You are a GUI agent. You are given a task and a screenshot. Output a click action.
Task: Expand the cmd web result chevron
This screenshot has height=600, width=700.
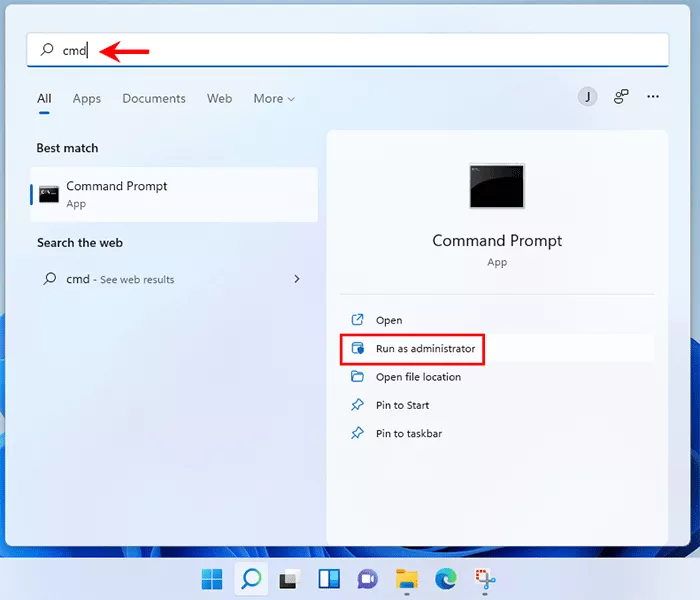tap(297, 279)
